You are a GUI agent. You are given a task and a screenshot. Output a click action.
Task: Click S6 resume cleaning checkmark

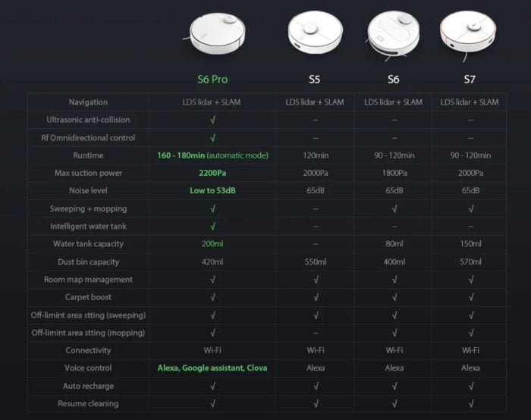(x=394, y=403)
